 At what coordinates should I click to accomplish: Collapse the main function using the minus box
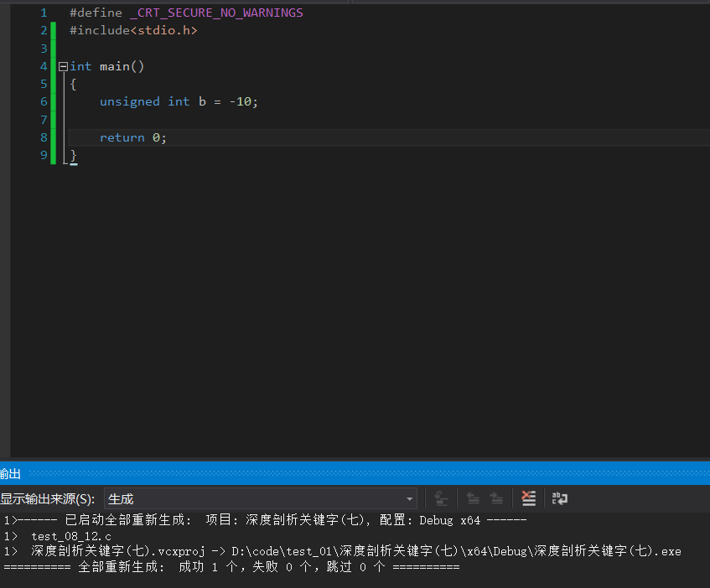(x=62, y=65)
